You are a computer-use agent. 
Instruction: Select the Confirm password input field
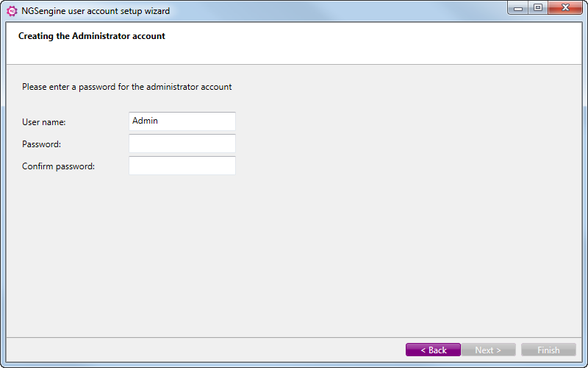182,166
